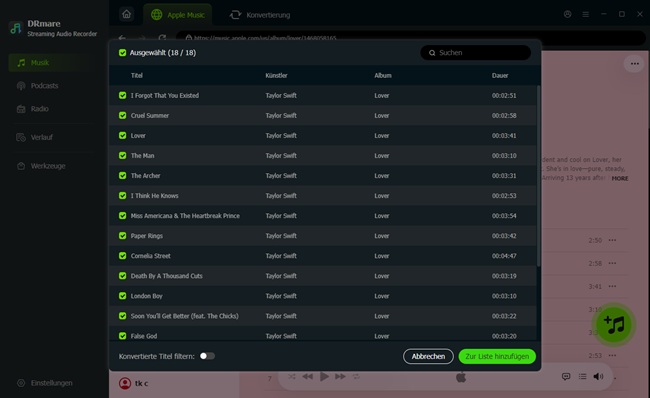
Task: Open the playing-next queue list icon
Action: click(x=582, y=376)
